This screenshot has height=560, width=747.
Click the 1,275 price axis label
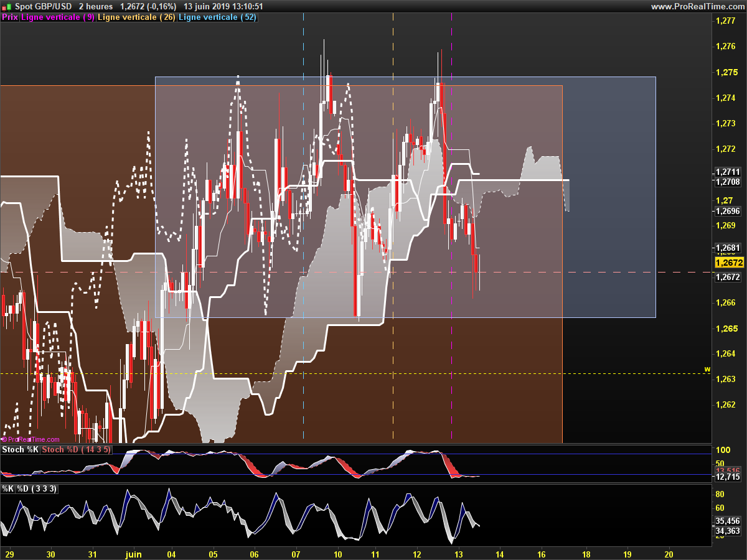click(x=726, y=72)
